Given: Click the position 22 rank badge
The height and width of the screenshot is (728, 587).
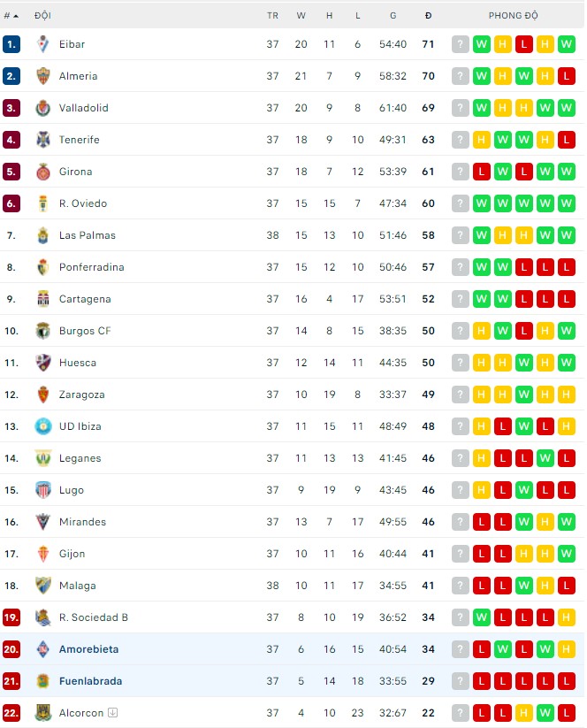Looking at the screenshot, I should click(x=11, y=713).
